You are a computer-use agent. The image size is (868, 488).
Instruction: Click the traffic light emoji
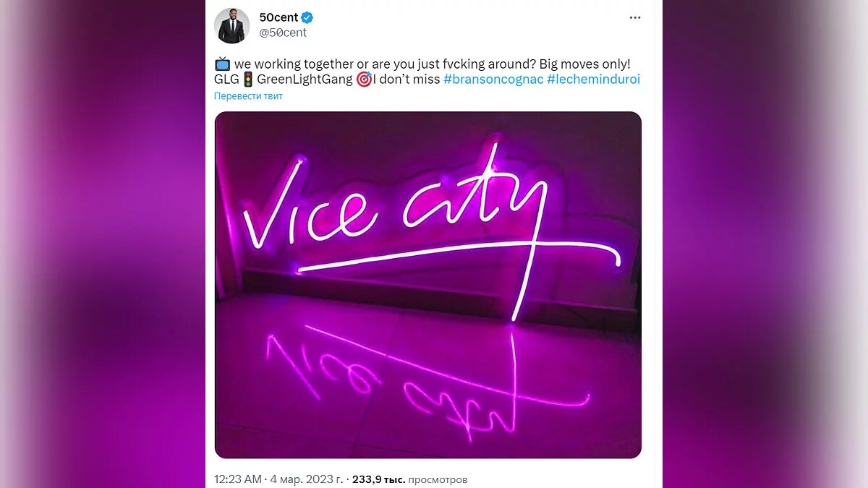247,80
